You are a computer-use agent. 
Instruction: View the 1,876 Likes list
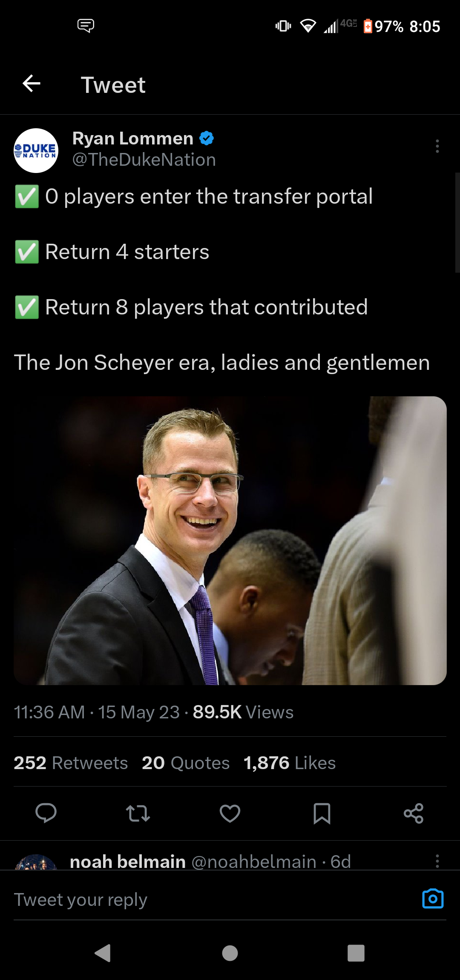pyautogui.click(x=290, y=763)
